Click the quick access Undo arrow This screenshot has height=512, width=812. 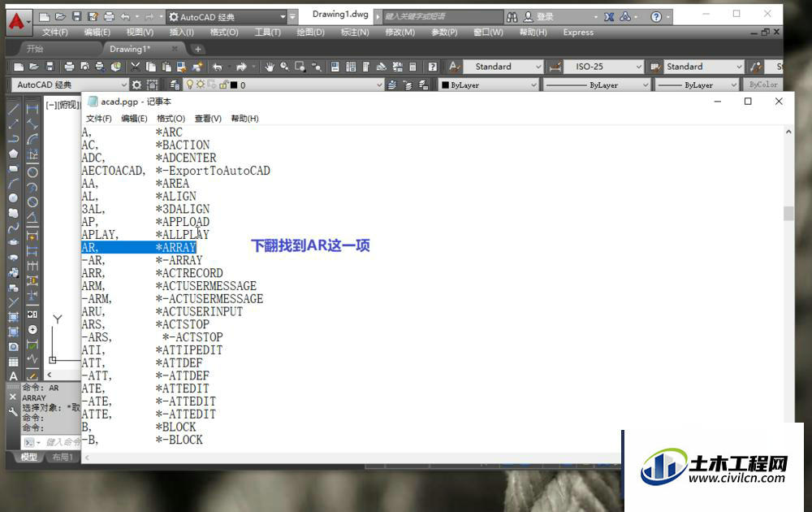pos(125,17)
